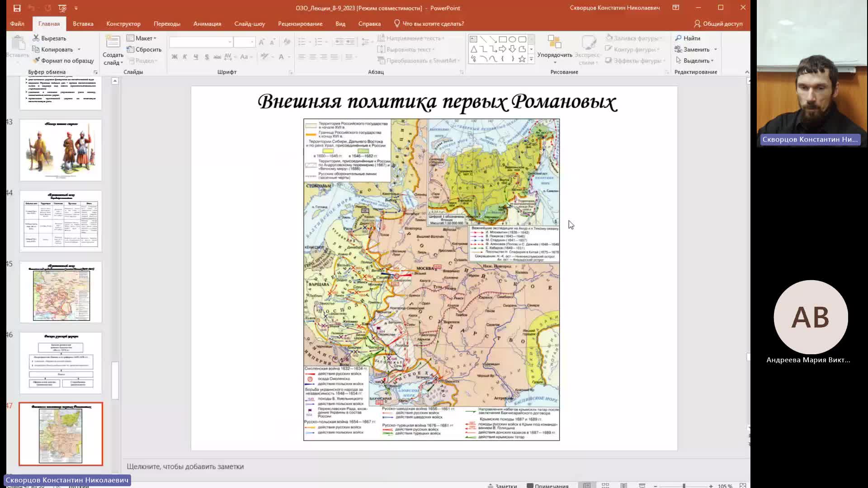
Task: Click Сбросить to reset the slide
Action: click(x=144, y=49)
